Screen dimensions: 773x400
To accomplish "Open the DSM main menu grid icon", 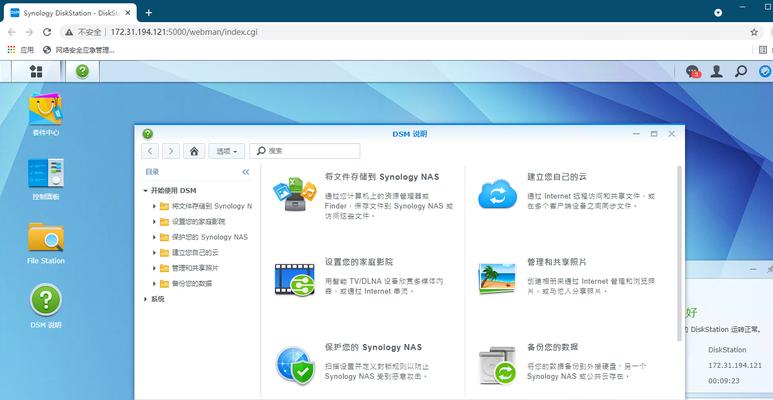I will [36, 72].
